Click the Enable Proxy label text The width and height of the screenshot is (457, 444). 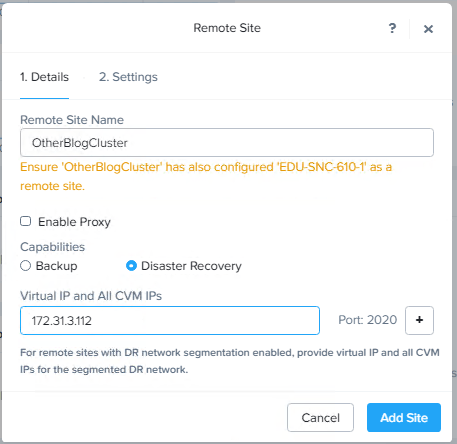74,222
